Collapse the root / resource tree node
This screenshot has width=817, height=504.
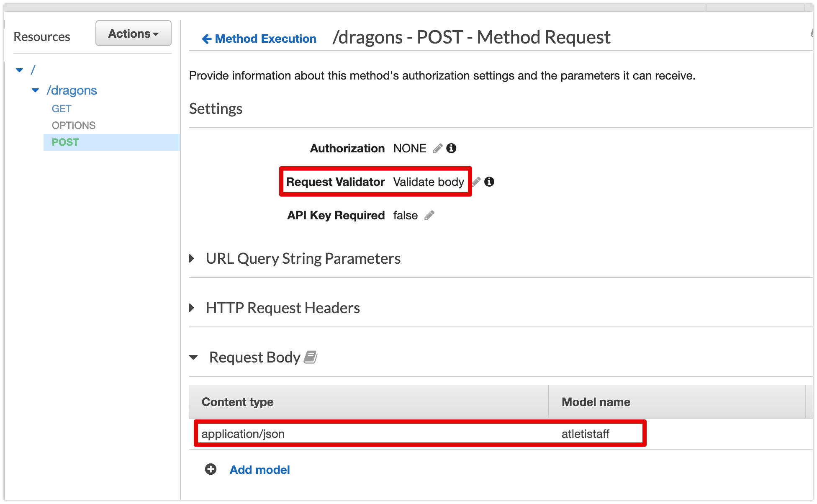click(19, 70)
